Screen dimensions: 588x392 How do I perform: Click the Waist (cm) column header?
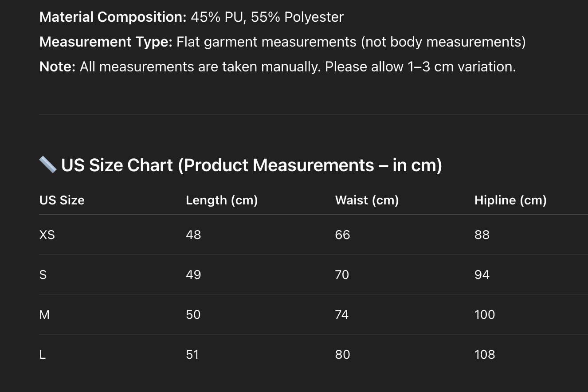[367, 200]
